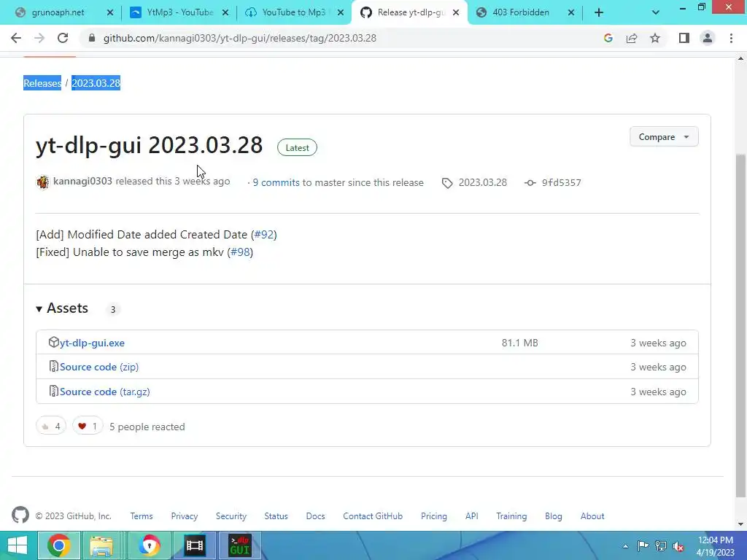Open the browser side panel icon

click(x=684, y=38)
